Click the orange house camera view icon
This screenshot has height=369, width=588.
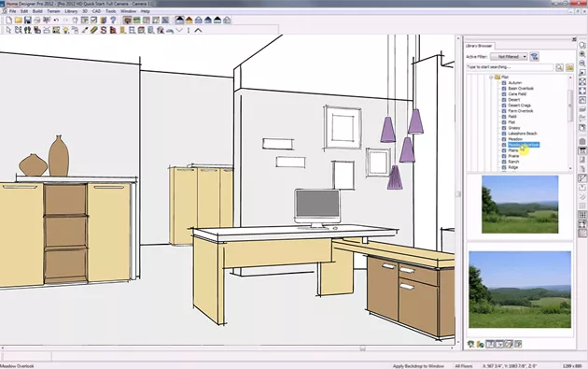coord(189,20)
